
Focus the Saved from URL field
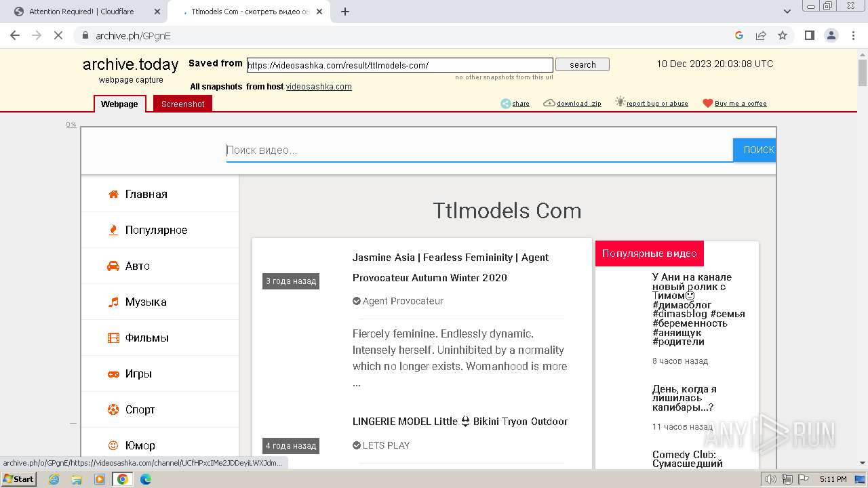pos(400,65)
